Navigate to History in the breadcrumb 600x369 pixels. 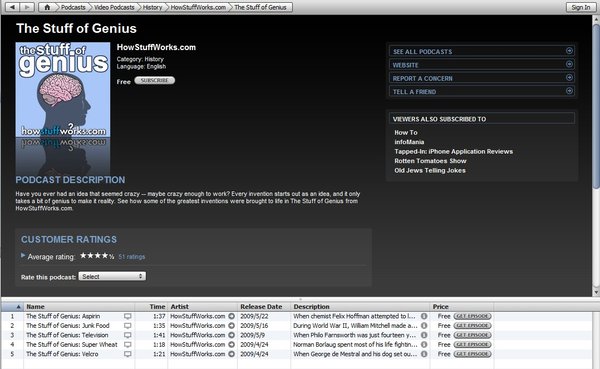[152, 7]
